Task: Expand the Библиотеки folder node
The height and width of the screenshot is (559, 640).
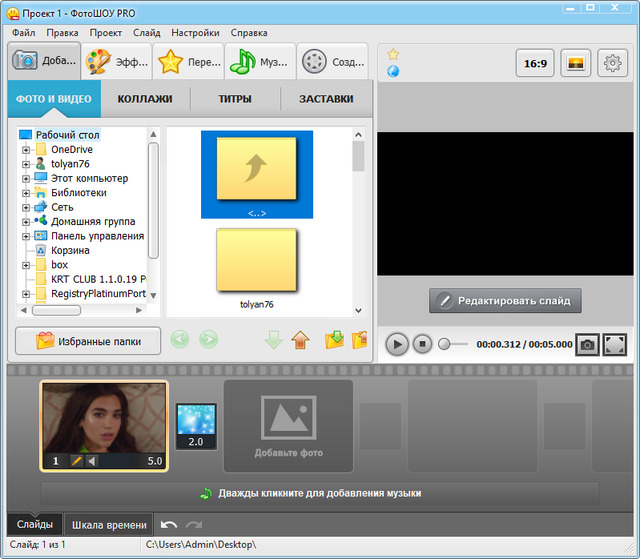Action: 26,193
